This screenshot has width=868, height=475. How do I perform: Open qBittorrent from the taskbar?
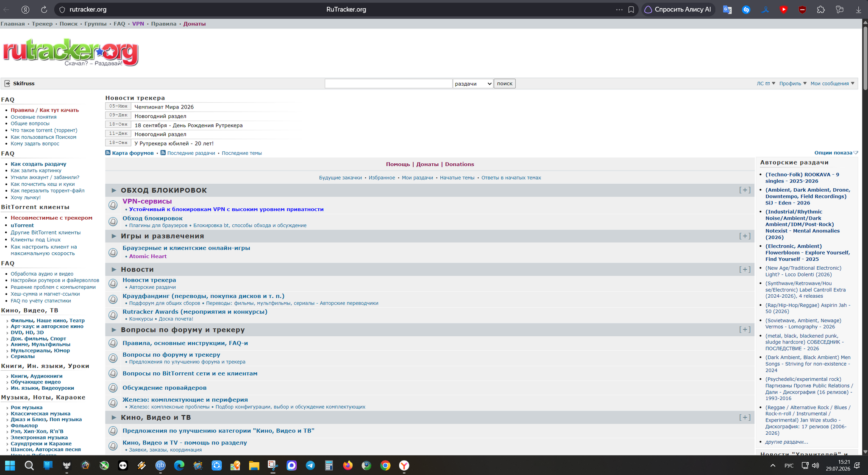point(160,465)
